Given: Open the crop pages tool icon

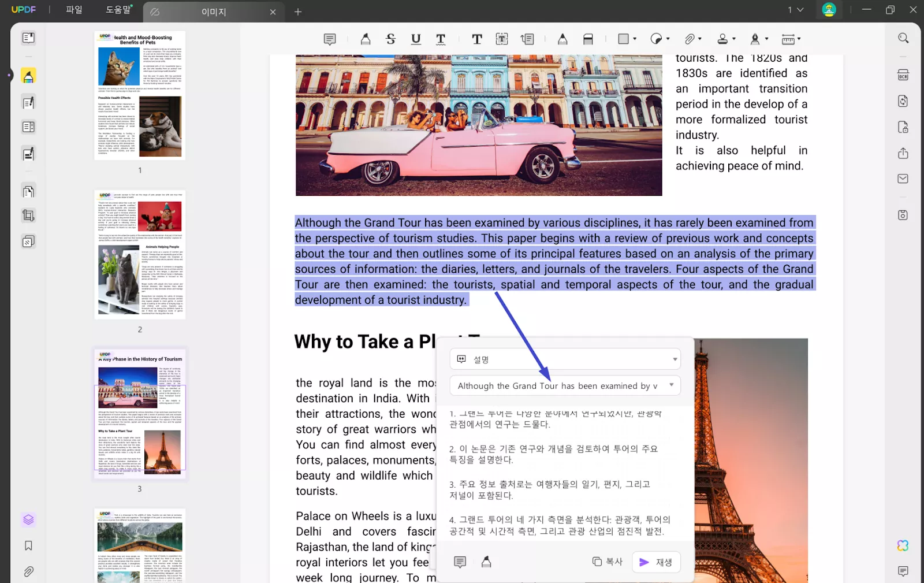Looking at the screenshot, I should [x=28, y=216].
